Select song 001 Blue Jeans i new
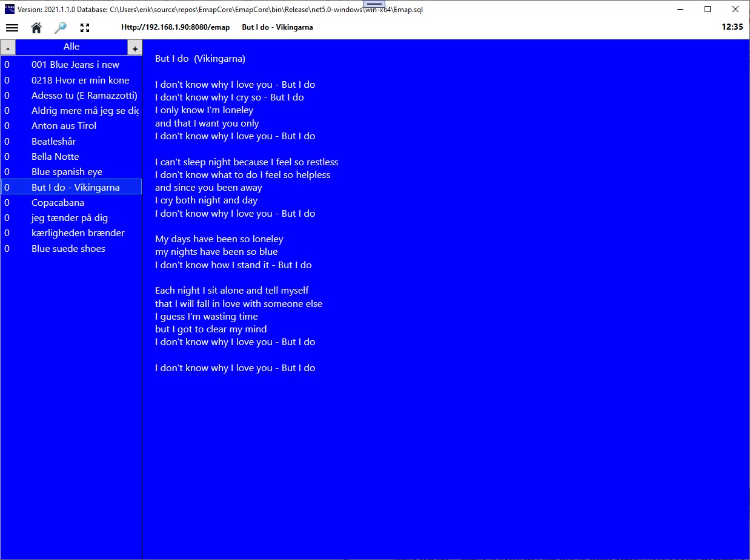The width and height of the screenshot is (750, 560). click(x=71, y=65)
